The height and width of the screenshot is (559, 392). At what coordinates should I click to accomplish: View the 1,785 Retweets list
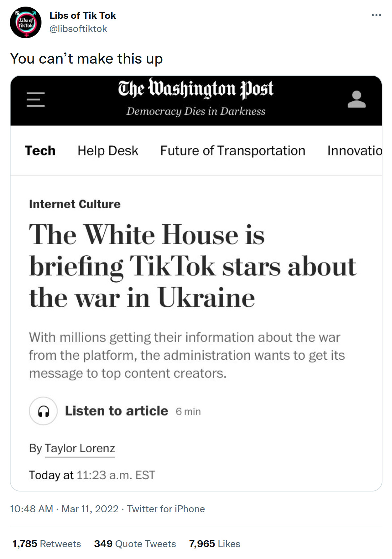click(x=47, y=544)
